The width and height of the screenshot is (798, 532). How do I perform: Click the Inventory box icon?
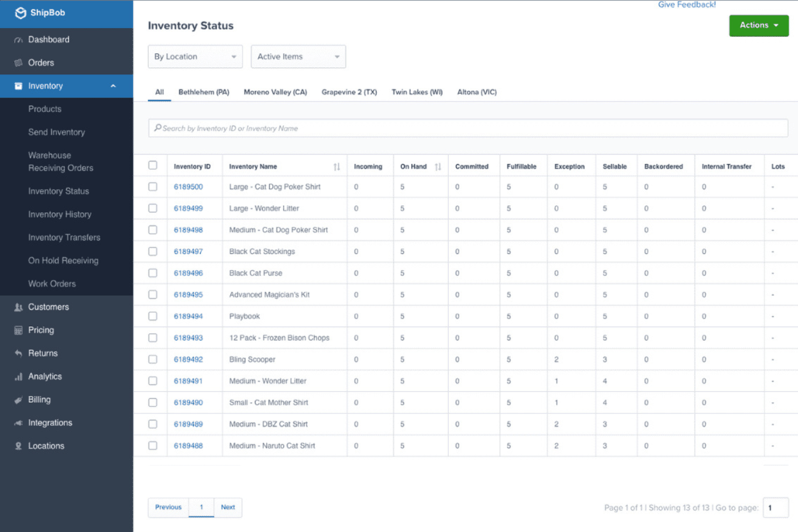18,86
